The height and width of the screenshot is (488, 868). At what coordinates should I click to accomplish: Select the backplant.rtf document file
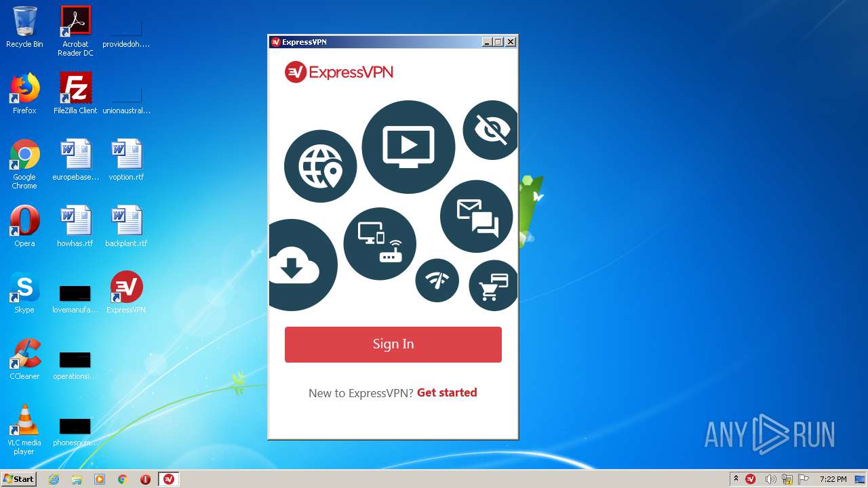126,226
